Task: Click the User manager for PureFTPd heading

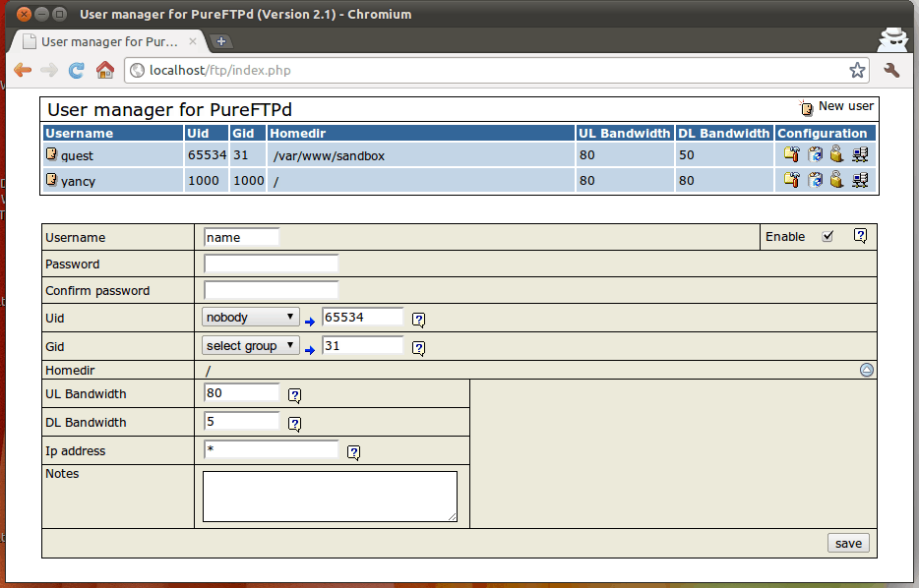Action: point(169,109)
